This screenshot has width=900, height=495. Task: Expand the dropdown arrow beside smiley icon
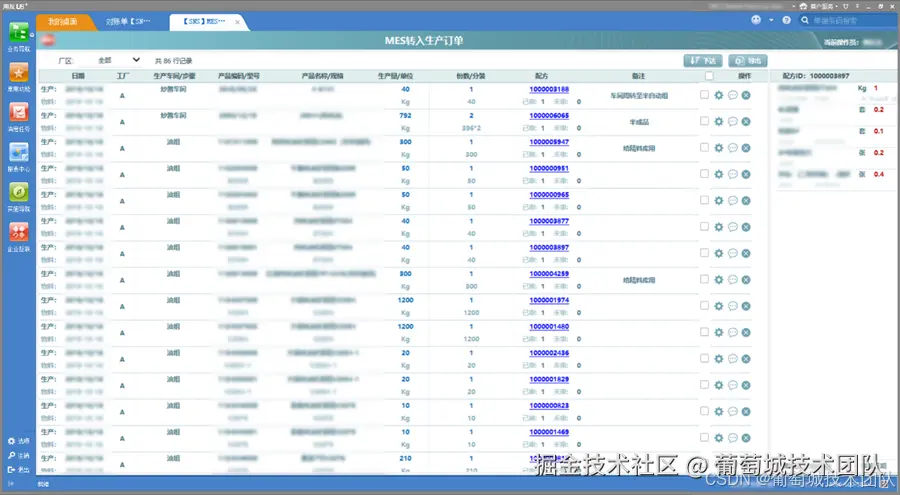point(771,20)
